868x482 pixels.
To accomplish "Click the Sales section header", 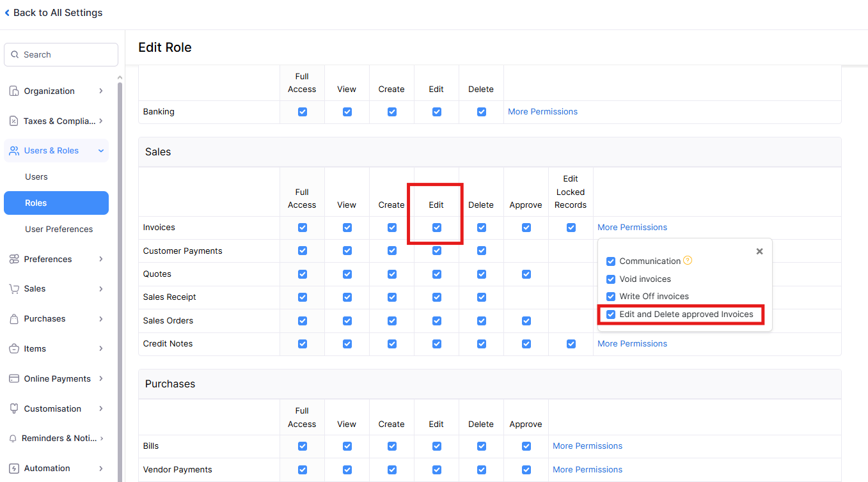I will 490,152.
